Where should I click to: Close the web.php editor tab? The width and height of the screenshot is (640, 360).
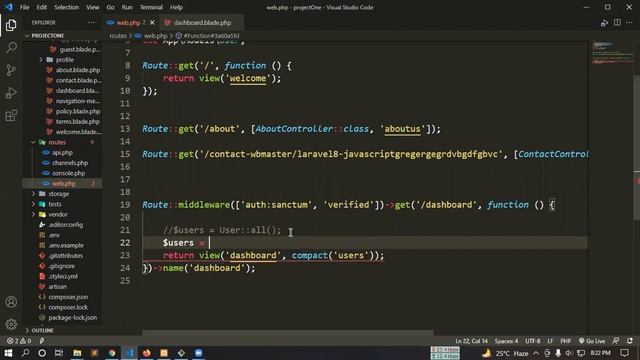pos(152,22)
